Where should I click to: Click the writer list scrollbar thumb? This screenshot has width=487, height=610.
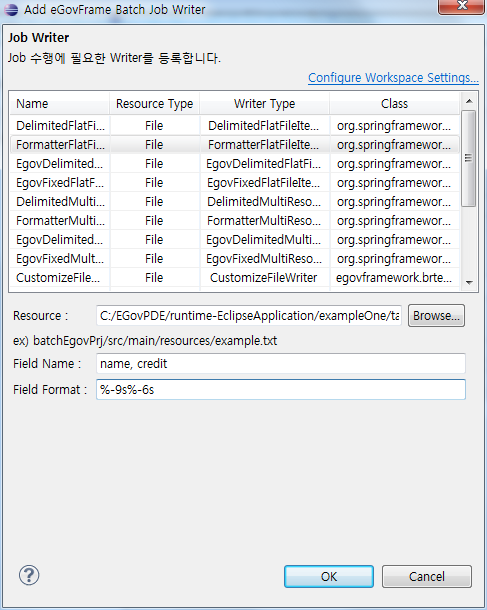(469, 158)
